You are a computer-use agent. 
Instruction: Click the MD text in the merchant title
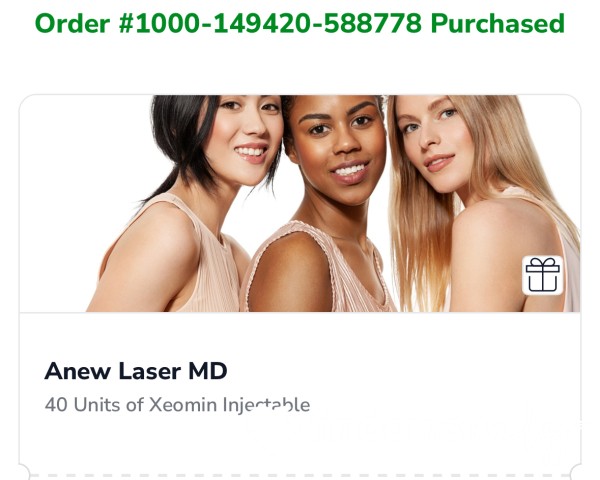click(208, 371)
